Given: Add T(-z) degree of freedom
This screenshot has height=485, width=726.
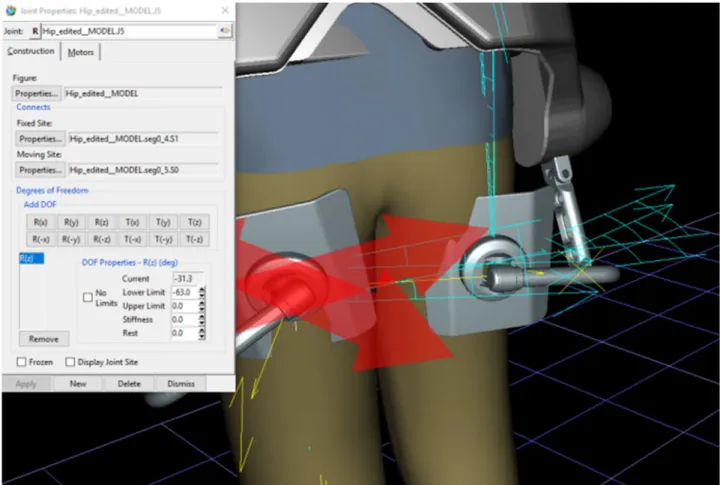Looking at the screenshot, I should point(194,239).
